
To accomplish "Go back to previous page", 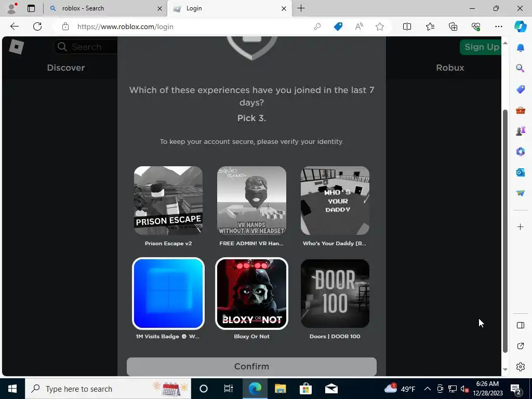I will pos(14,26).
